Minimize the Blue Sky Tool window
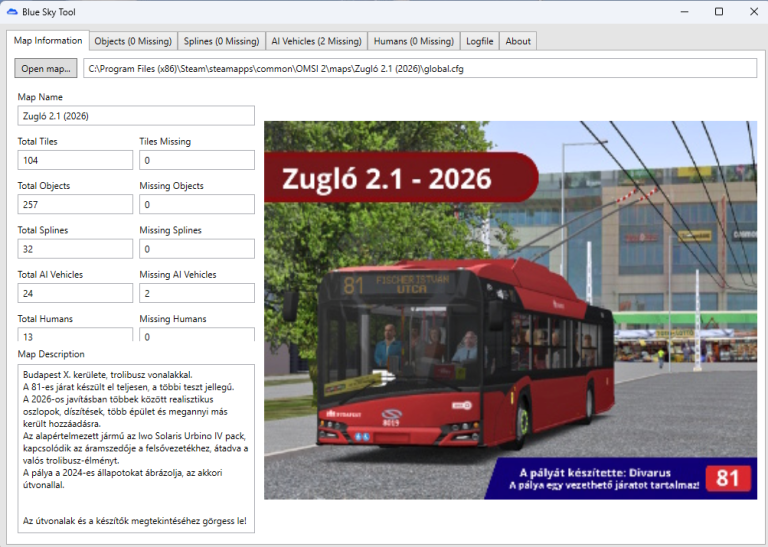The height and width of the screenshot is (547, 768). click(685, 12)
